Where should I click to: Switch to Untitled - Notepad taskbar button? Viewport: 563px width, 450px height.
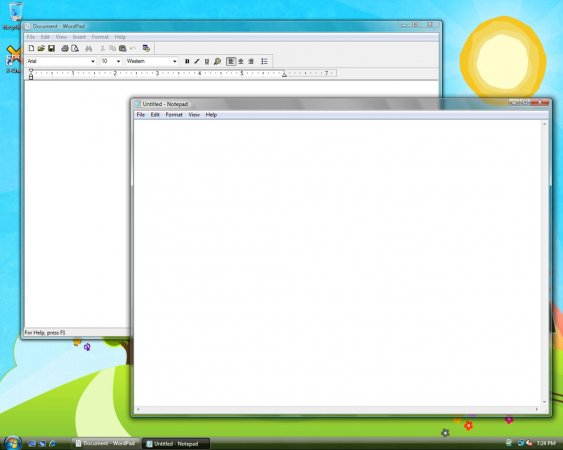(x=176, y=444)
